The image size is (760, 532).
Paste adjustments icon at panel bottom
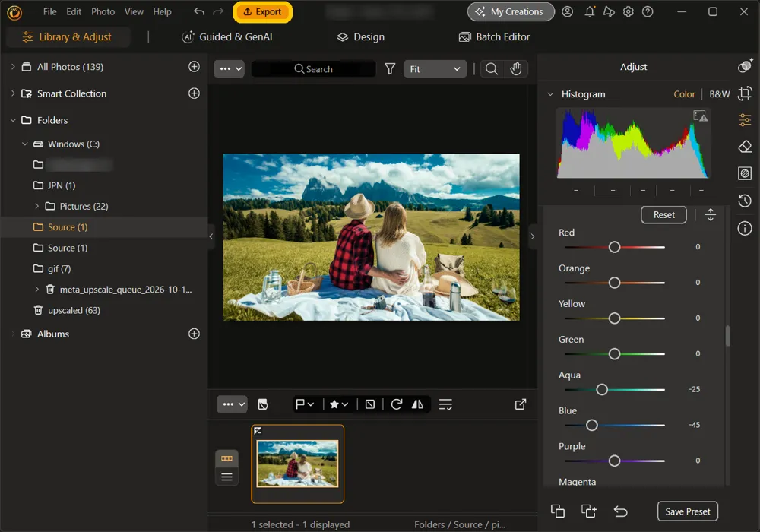point(589,511)
